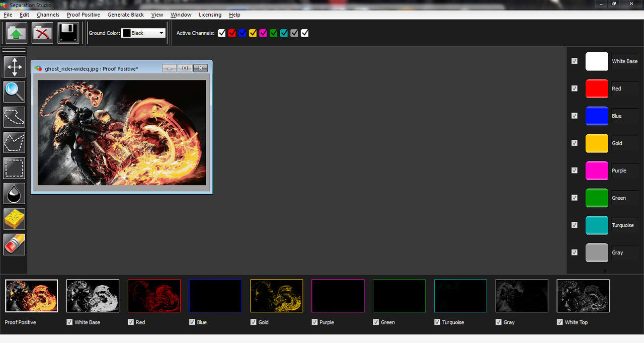This screenshot has height=343, width=644.
Task: Click the White Base color swatch in side panel
Action: 597,61
